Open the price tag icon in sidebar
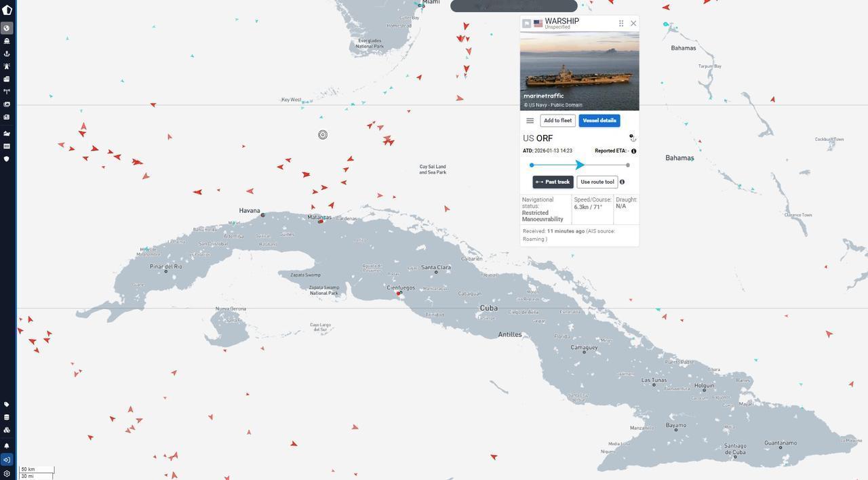Viewport: 868px width, 480px height. point(7,405)
